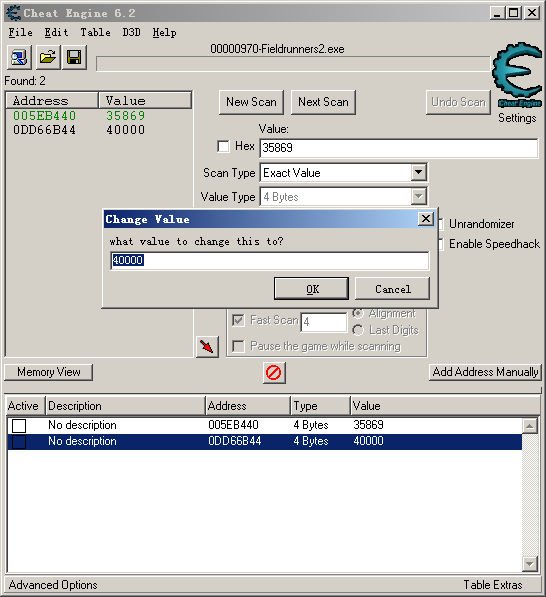
Task: Select found address 005EB440
Action: tap(45, 115)
